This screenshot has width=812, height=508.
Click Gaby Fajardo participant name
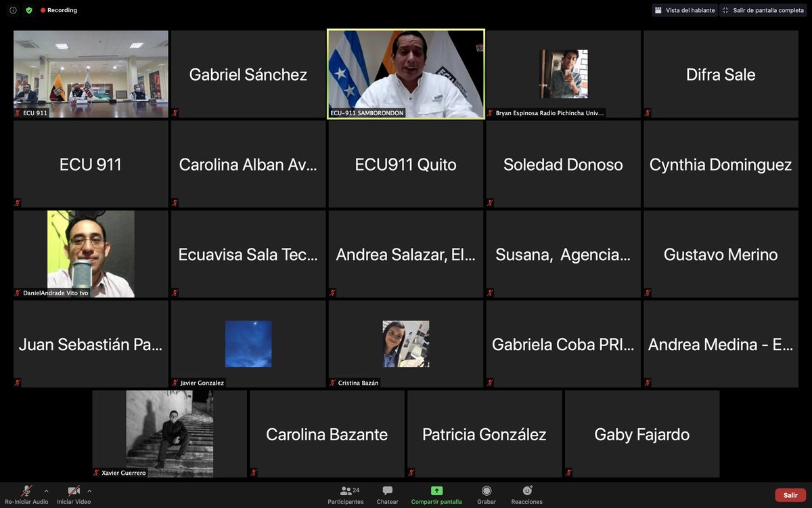tap(642, 435)
